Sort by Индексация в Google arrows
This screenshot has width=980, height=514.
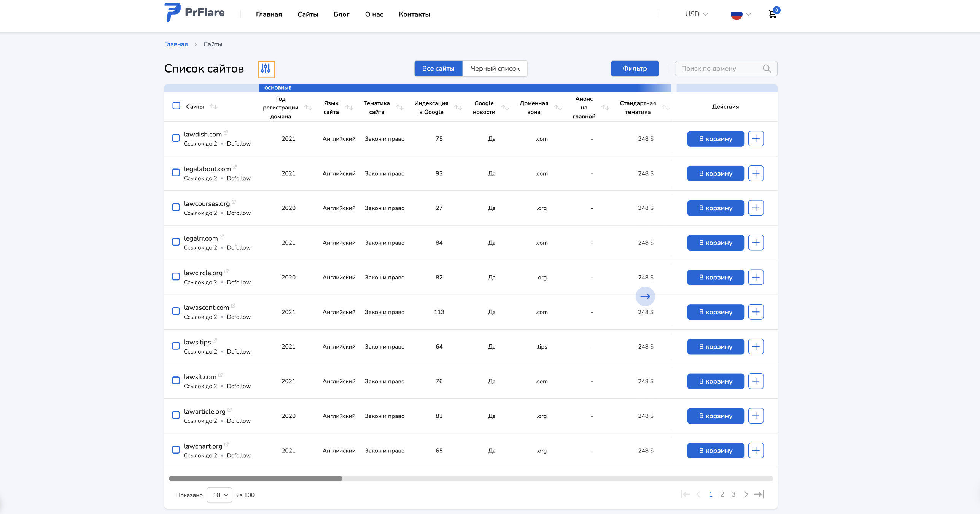tap(458, 108)
